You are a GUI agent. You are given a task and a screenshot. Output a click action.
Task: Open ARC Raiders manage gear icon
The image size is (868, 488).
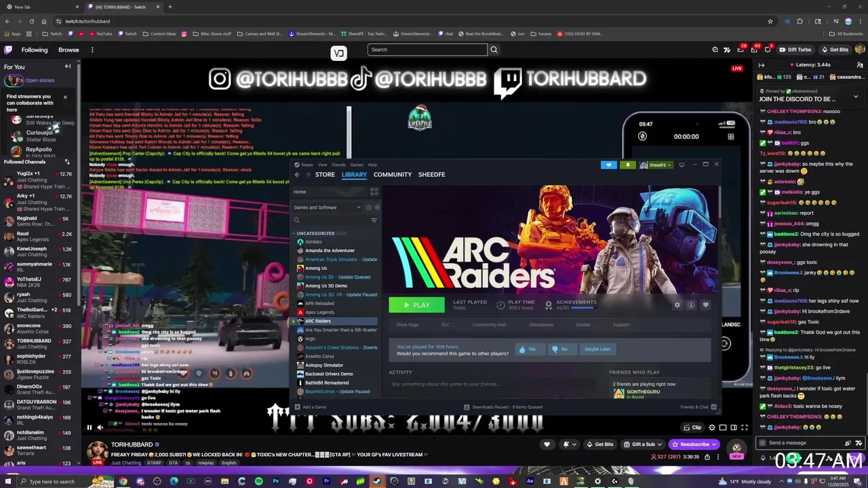click(x=677, y=305)
